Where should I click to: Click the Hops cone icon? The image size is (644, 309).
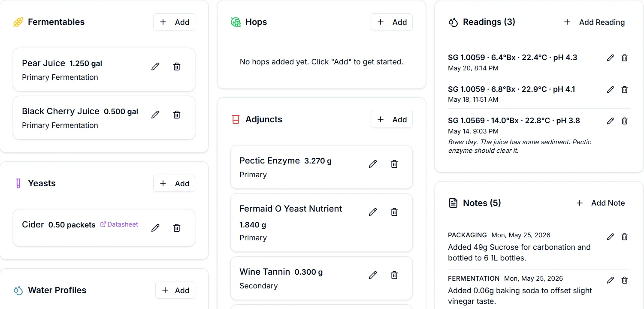tap(236, 22)
